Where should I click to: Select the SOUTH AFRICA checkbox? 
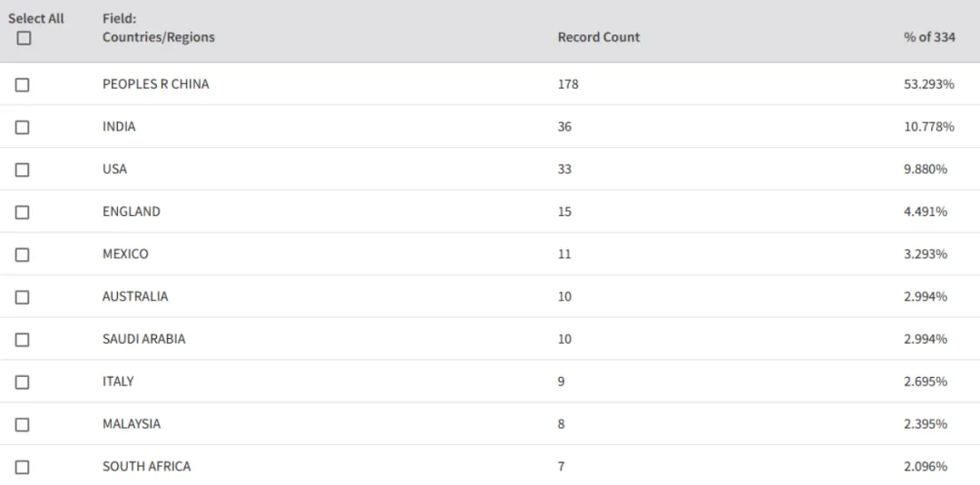click(22, 466)
